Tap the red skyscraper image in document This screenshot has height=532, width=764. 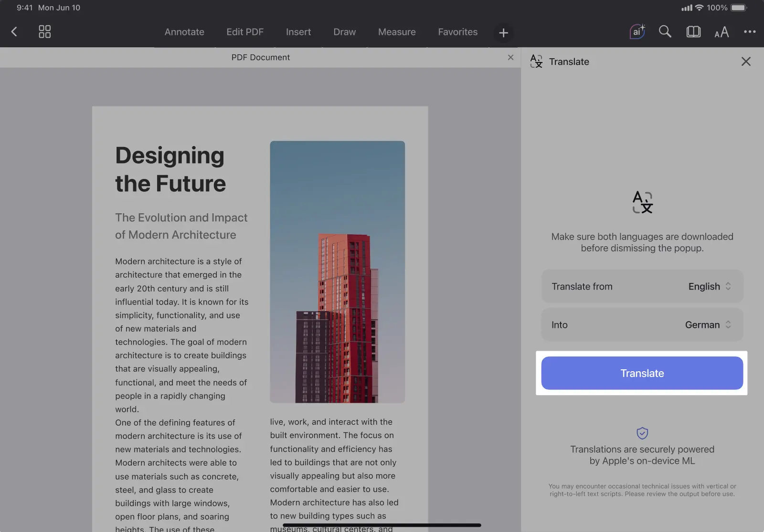pyautogui.click(x=337, y=272)
